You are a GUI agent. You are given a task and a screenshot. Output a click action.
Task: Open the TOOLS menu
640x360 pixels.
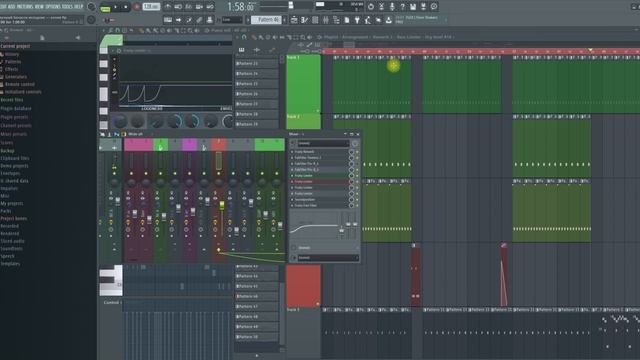67,7
